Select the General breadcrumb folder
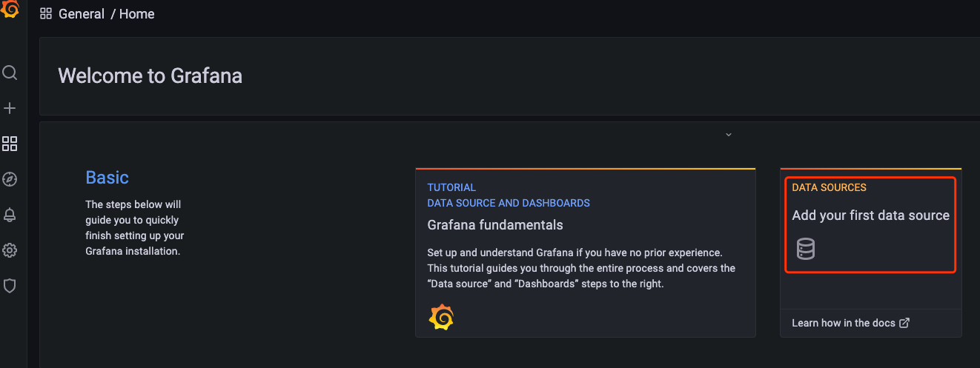Screen dimensions: 980x368 [x=82, y=14]
